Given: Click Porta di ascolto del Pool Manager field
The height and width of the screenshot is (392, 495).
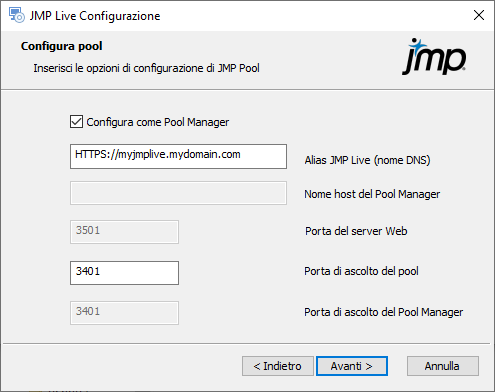Looking at the screenshot, I should tap(124, 313).
